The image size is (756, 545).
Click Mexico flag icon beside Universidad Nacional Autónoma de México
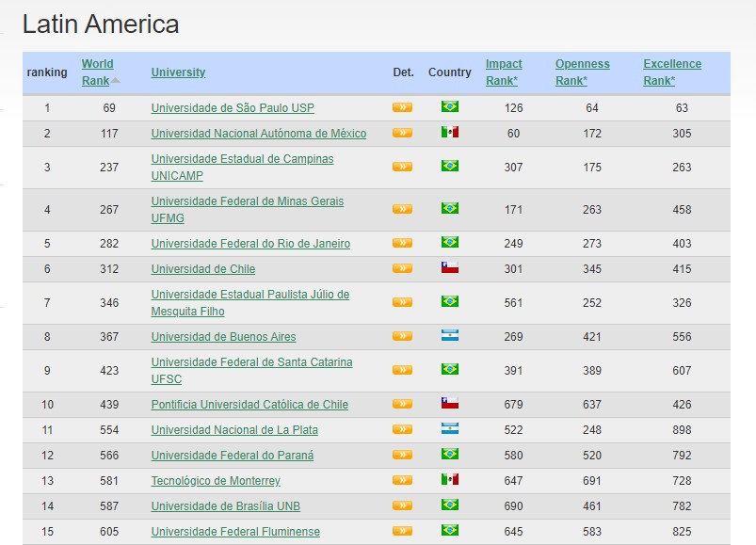click(x=450, y=133)
